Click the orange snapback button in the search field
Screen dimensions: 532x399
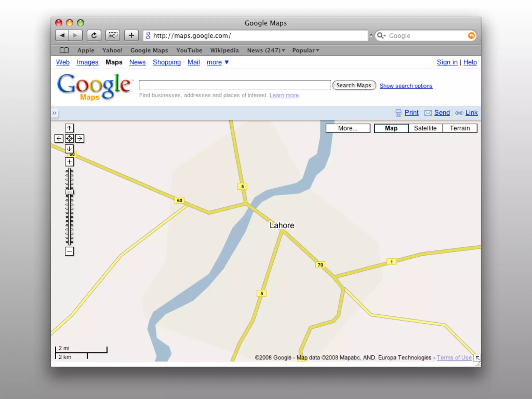click(471, 36)
